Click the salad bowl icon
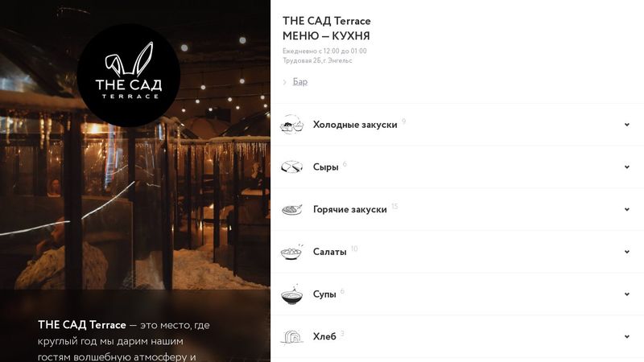This screenshot has height=362, width=644. coord(292,252)
